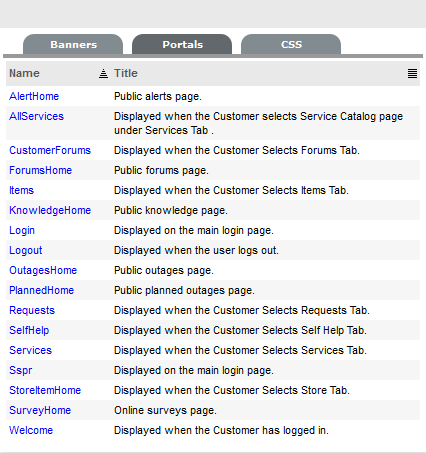Click the Name column sort arrow icon
Image resolution: width=426 pixels, height=453 pixels.
pyautogui.click(x=103, y=73)
